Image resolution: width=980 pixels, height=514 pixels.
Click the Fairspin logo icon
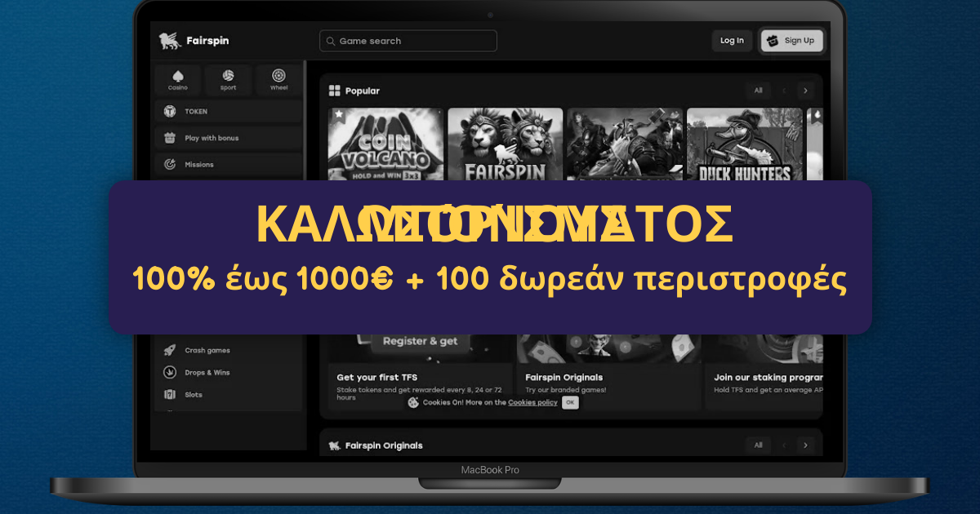pos(169,40)
